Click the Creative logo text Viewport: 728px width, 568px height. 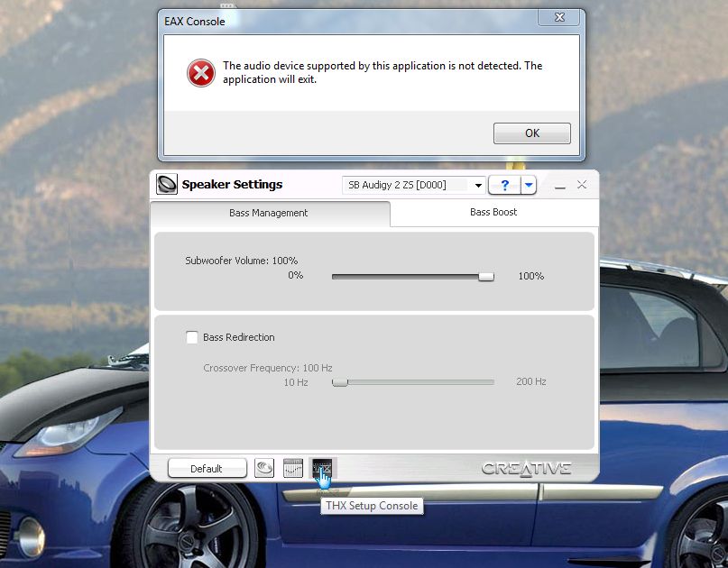pyautogui.click(x=526, y=469)
